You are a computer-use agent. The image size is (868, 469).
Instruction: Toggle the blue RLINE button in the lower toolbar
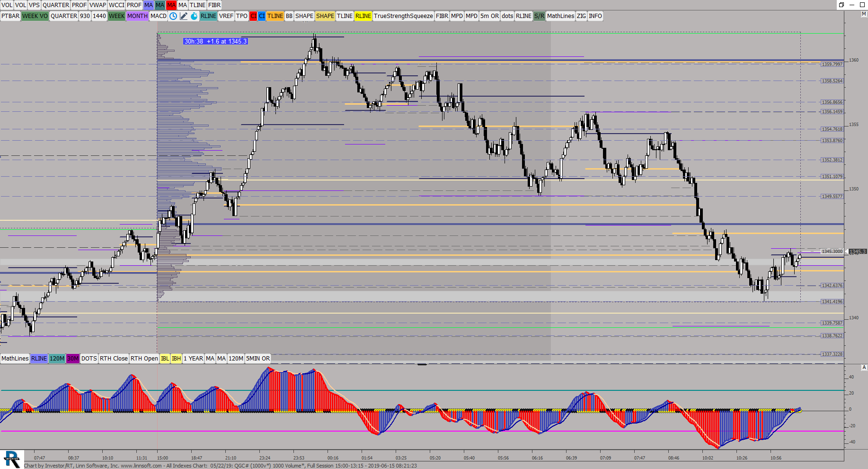(x=39, y=359)
